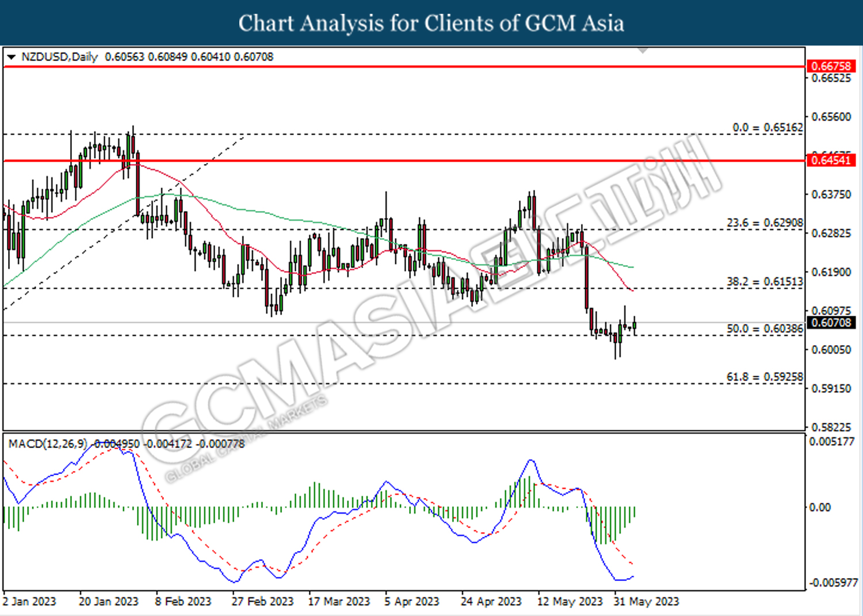Click the price scale value 0.63750
863x616 pixels.
831,194
